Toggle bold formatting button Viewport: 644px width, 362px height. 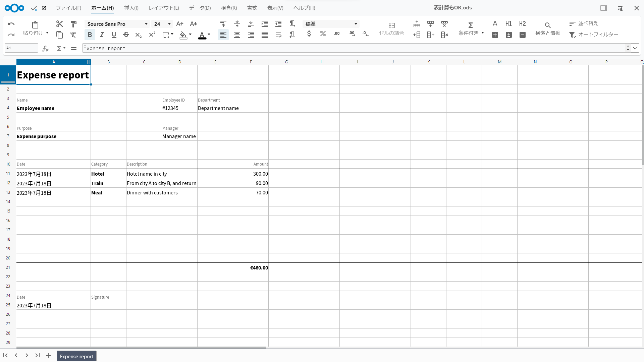point(90,35)
